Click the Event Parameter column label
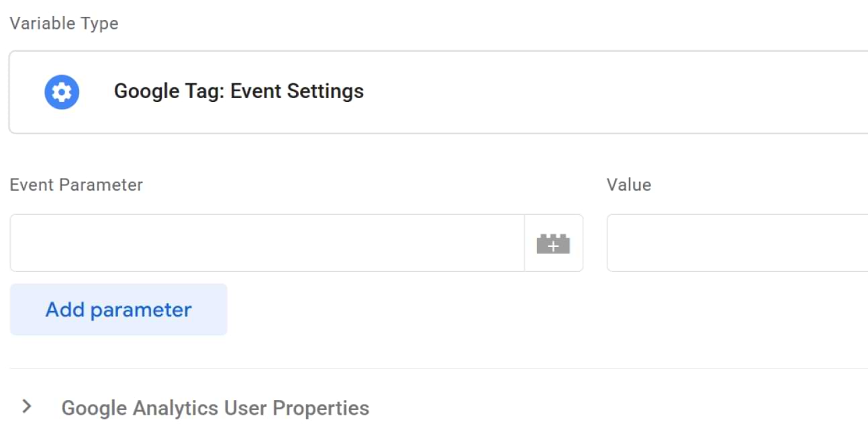The height and width of the screenshot is (439, 868). tap(76, 185)
